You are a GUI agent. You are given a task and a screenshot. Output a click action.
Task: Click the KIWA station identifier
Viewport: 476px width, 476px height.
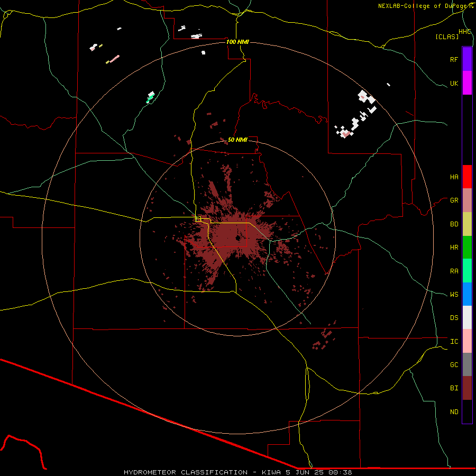coord(271,472)
